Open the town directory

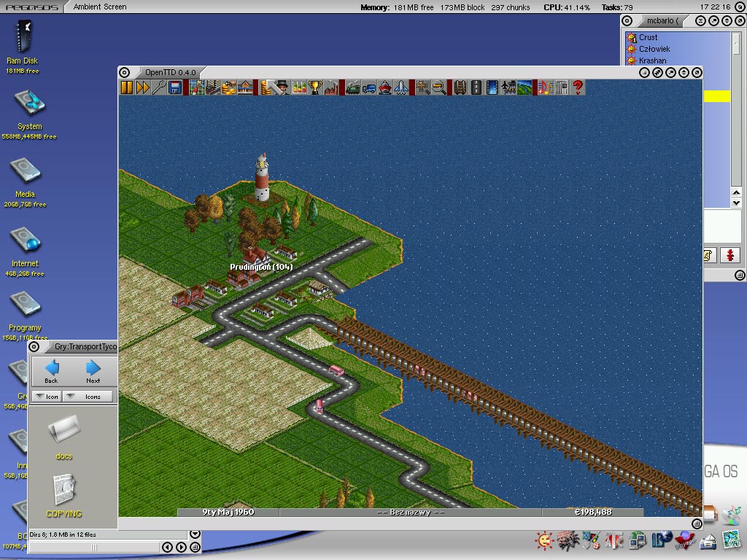(x=212, y=87)
